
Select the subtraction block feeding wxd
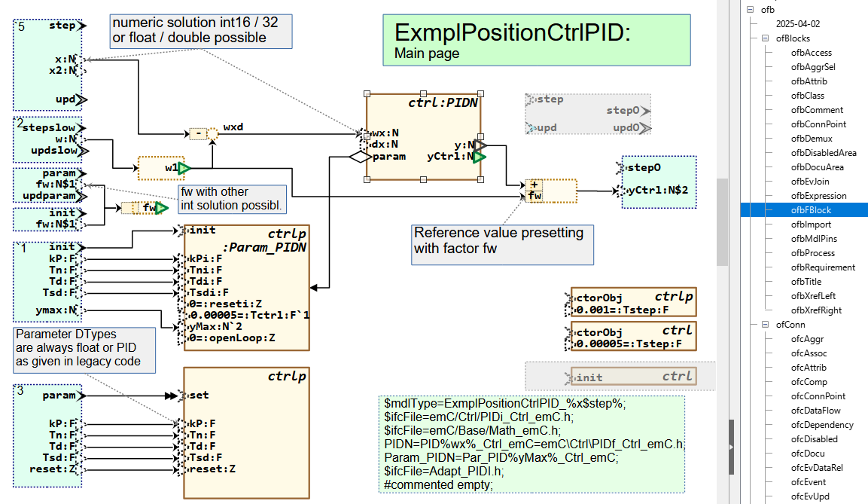point(198,134)
